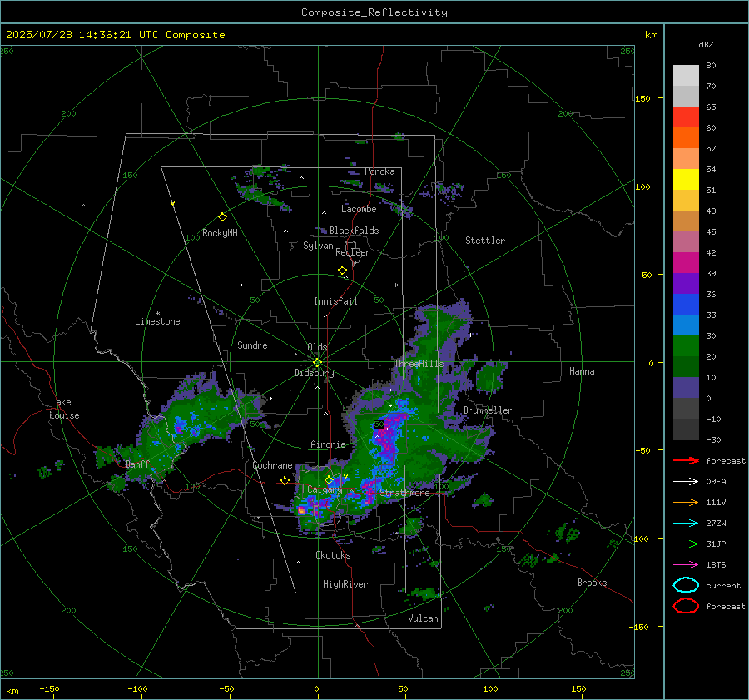Click the Cochrane city label

coord(272,465)
